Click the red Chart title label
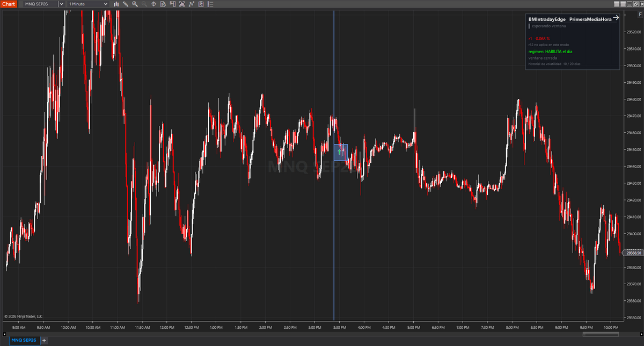Viewport: 644px width, 346px height. (x=10, y=4)
